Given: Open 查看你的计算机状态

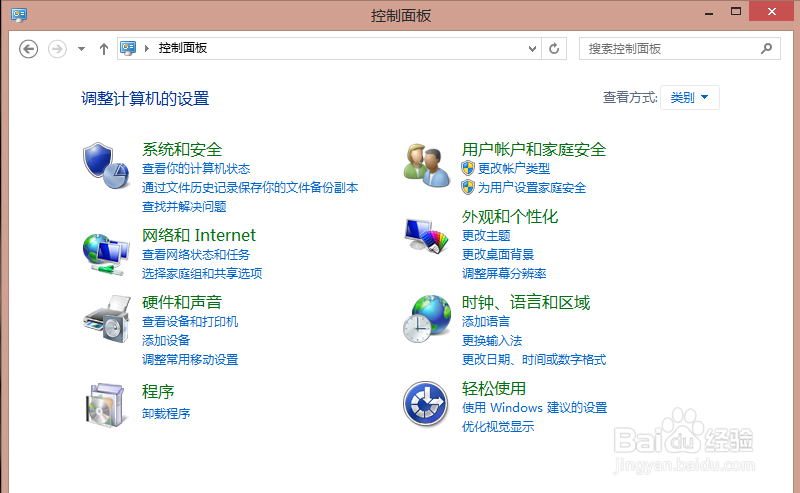Looking at the screenshot, I should [x=196, y=168].
